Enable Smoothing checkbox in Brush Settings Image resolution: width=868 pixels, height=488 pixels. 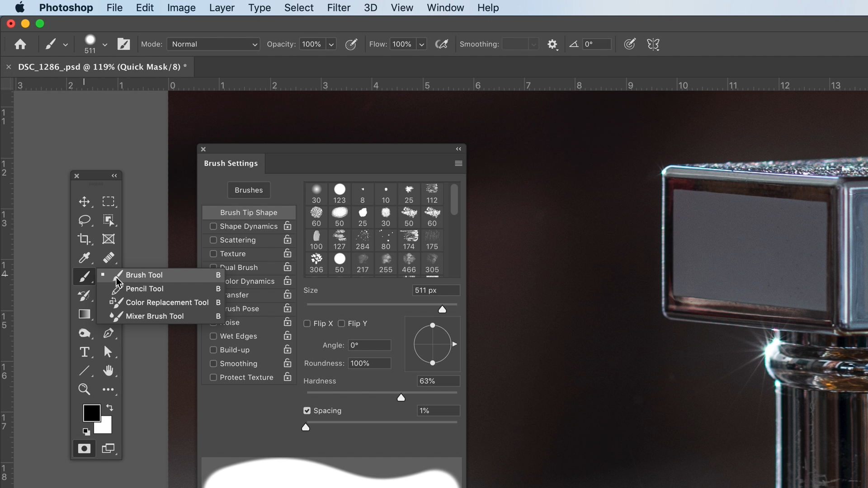pos(213,364)
